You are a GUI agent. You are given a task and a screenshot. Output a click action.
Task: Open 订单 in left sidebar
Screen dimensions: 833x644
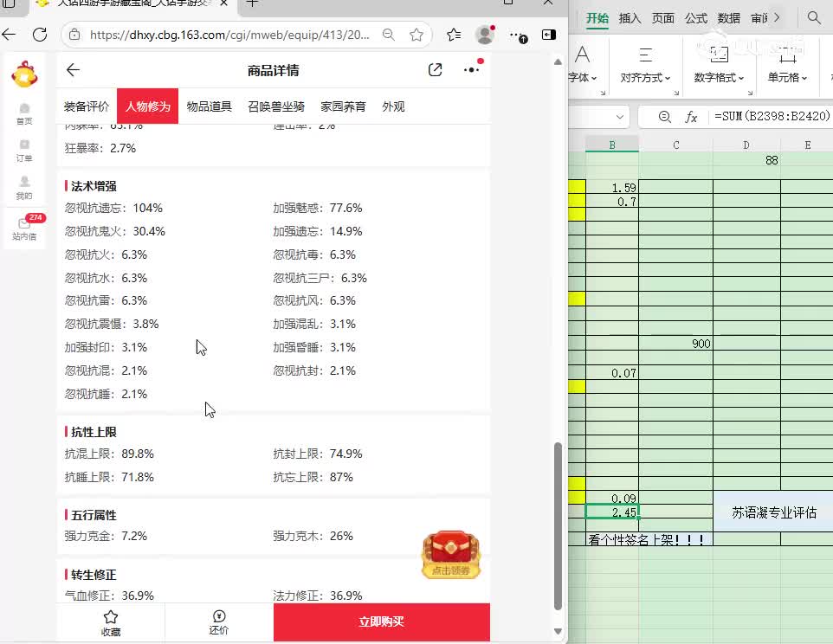24,151
